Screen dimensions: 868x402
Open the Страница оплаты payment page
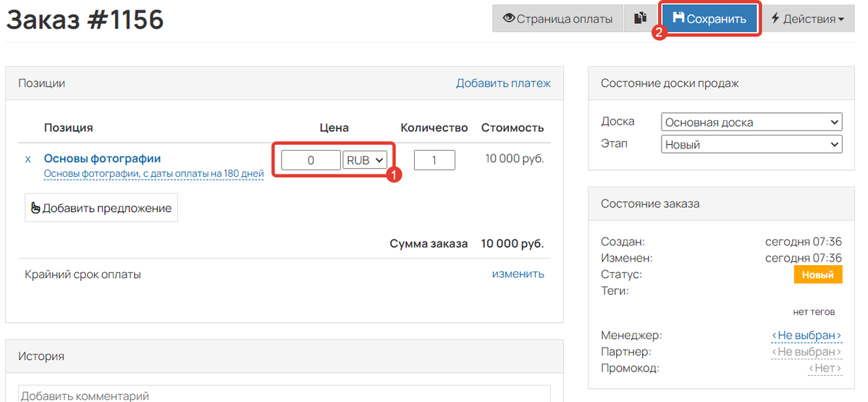(557, 19)
